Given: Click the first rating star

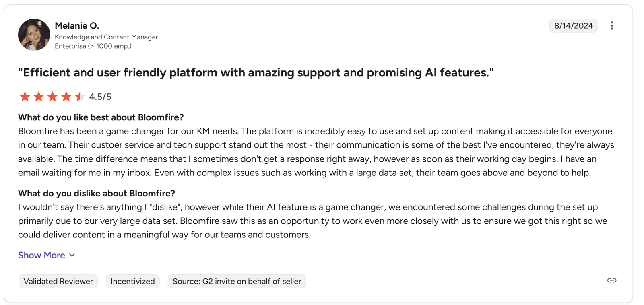Looking at the screenshot, I should click(x=25, y=97).
